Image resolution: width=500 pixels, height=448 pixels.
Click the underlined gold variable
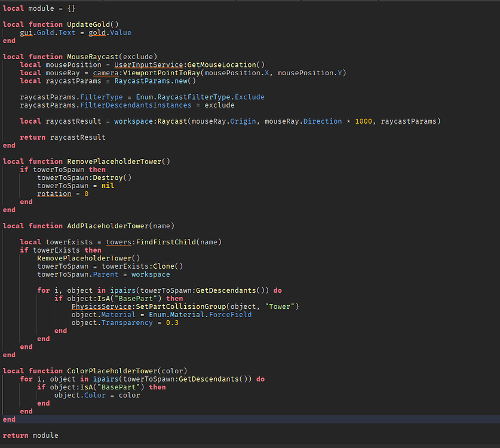pos(97,33)
